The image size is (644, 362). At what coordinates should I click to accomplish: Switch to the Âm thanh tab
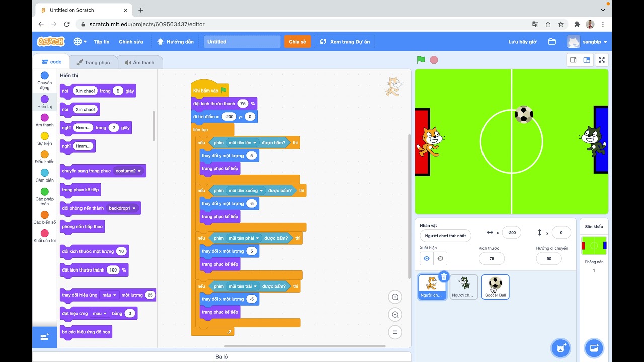[140, 62]
